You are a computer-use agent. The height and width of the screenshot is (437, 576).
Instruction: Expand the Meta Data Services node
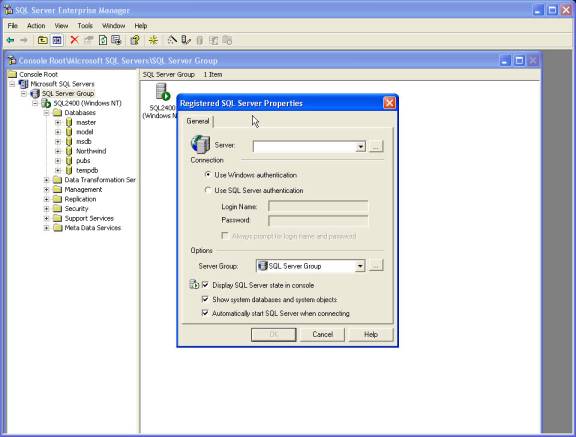tap(47, 228)
